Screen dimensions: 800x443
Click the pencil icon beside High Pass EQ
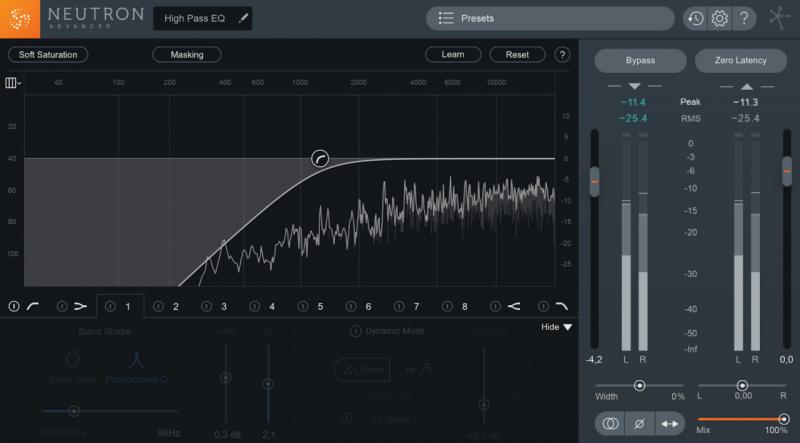tap(243, 18)
